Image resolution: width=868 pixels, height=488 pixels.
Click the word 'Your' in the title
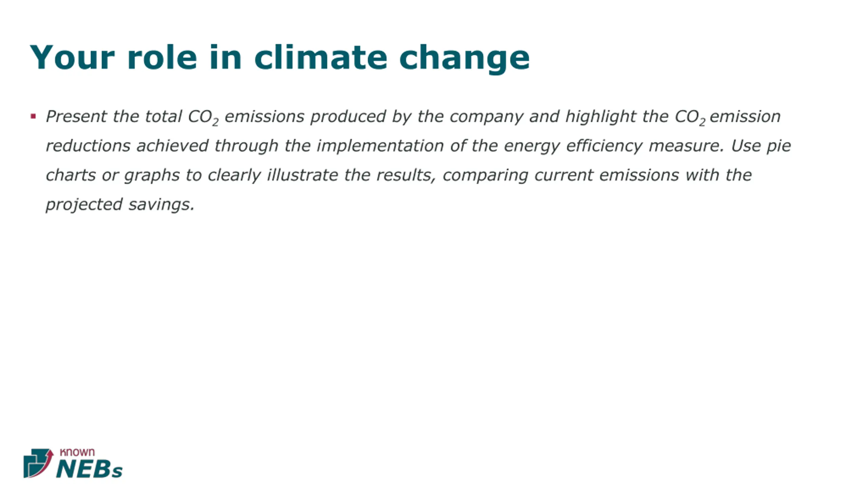(72, 57)
